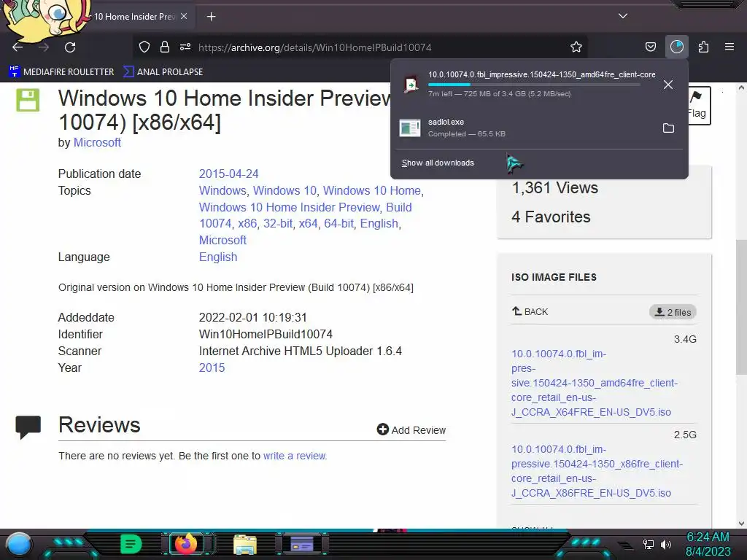Download the x86fre X86FRE ISO file link
This screenshot has width=747, height=560.
(x=597, y=471)
